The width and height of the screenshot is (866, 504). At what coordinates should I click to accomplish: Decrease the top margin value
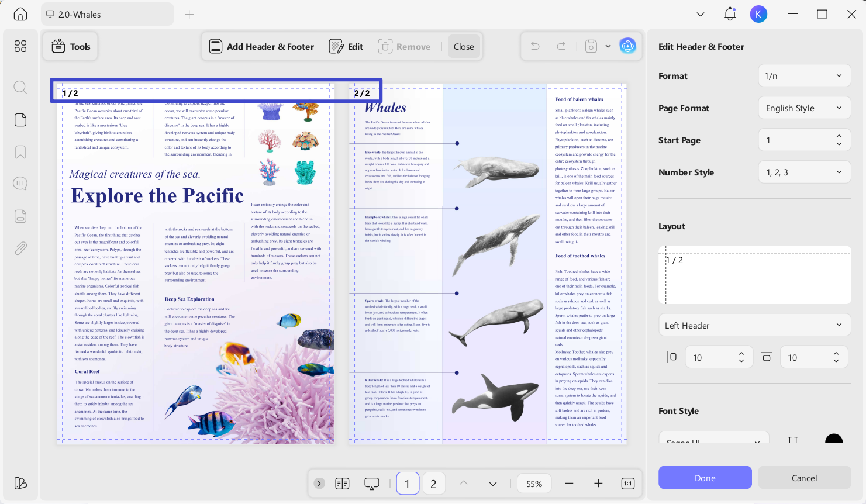[836, 361]
